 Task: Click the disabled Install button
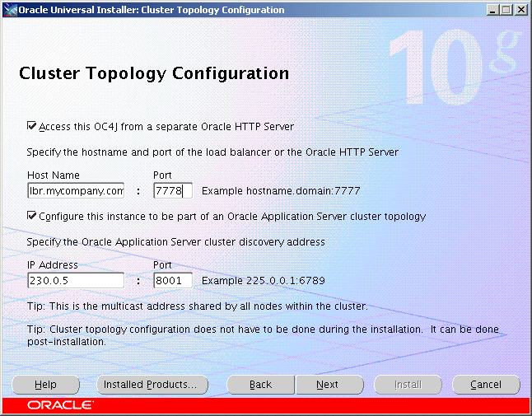(x=408, y=385)
